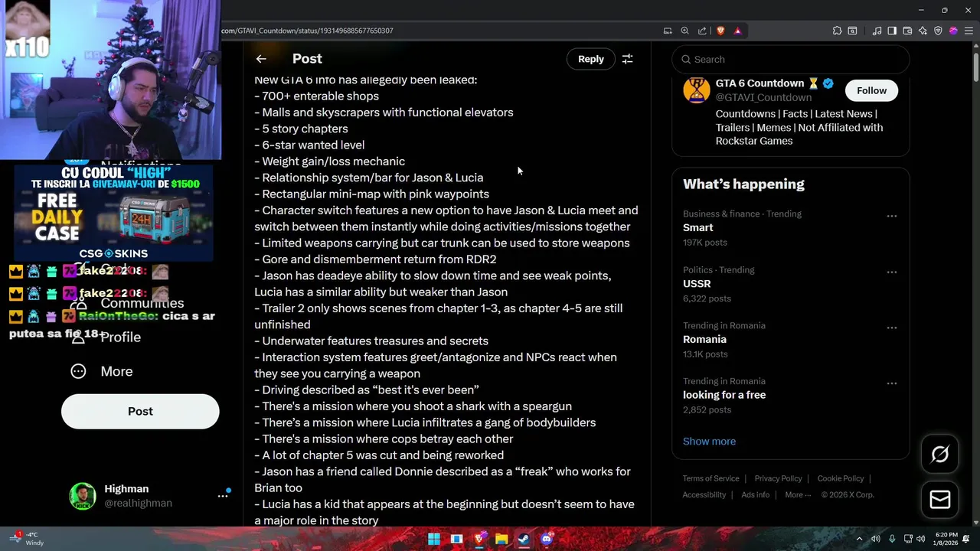Expand the system tray hidden icons chevron
Image resolution: width=980 pixels, height=551 pixels.
(859, 539)
